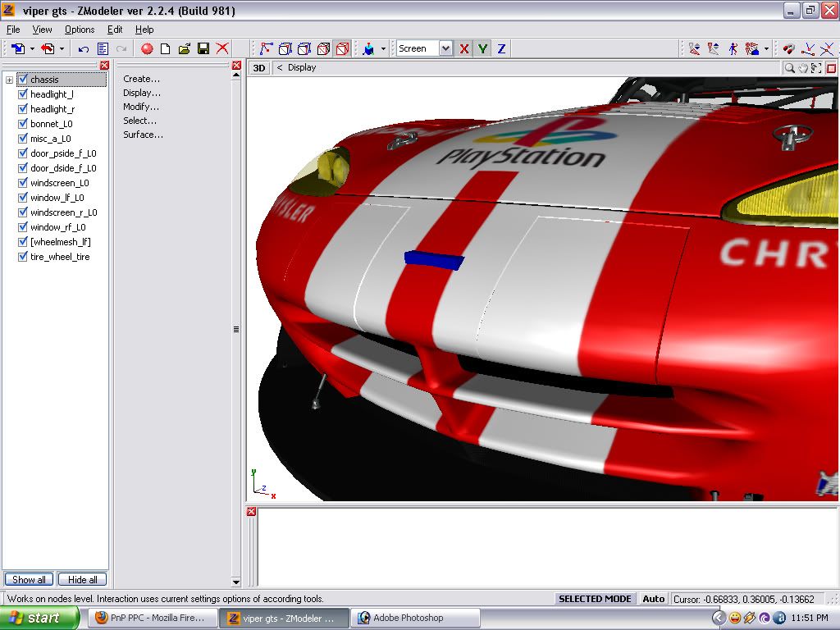Click the Undo arrow in the toolbar
The width and height of the screenshot is (840, 630).
pos(84,49)
